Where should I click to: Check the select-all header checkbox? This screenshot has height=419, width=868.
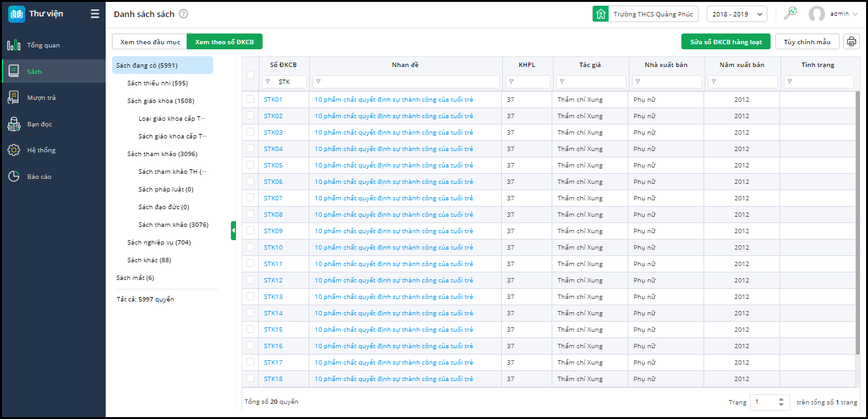pos(250,75)
